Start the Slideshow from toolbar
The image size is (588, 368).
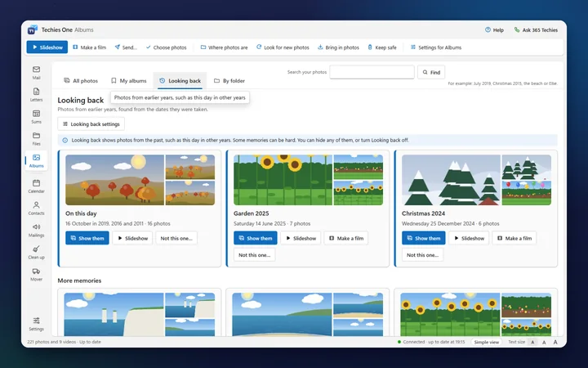click(x=47, y=47)
